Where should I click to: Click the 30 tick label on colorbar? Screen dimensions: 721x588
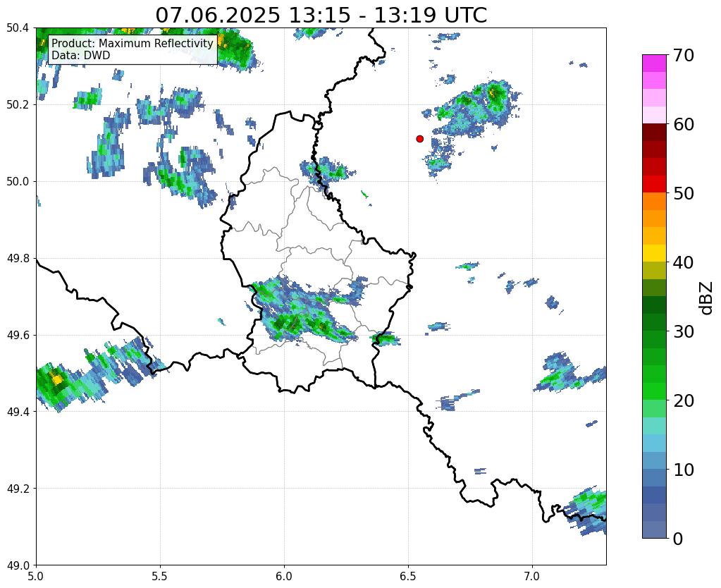tap(684, 331)
